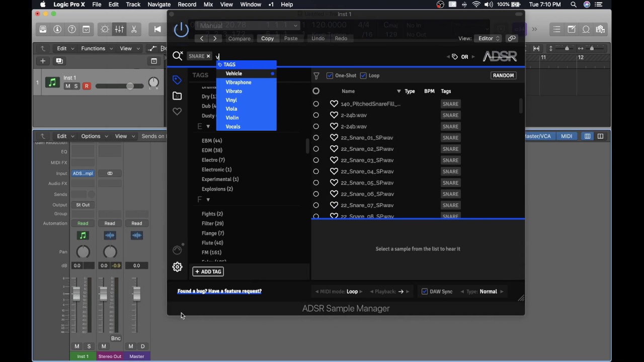Viewport: 644px width, 362px height.
Task: Click the plugin Compare button
Action: click(239, 38)
